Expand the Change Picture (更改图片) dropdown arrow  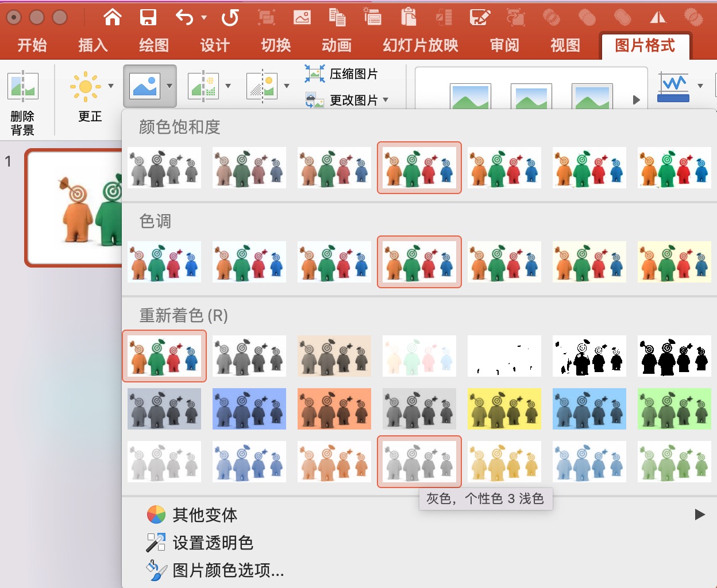[386, 100]
